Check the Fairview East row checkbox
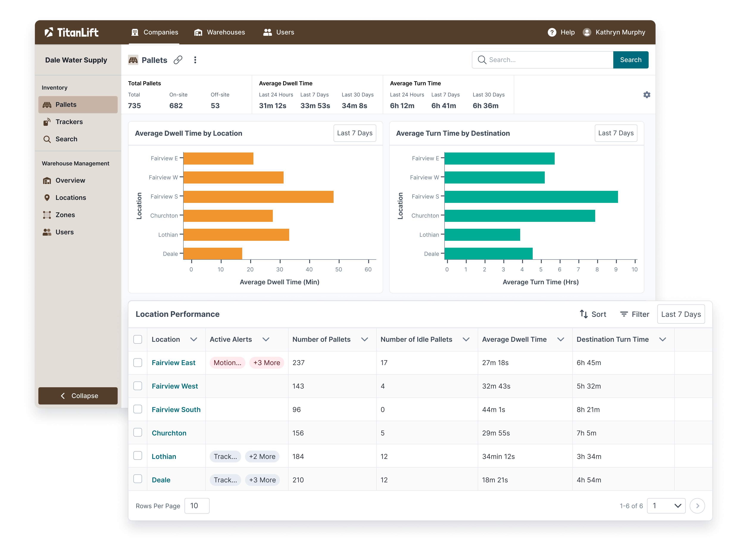Viewport: 740px width, 560px height. [x=137, y=362]
